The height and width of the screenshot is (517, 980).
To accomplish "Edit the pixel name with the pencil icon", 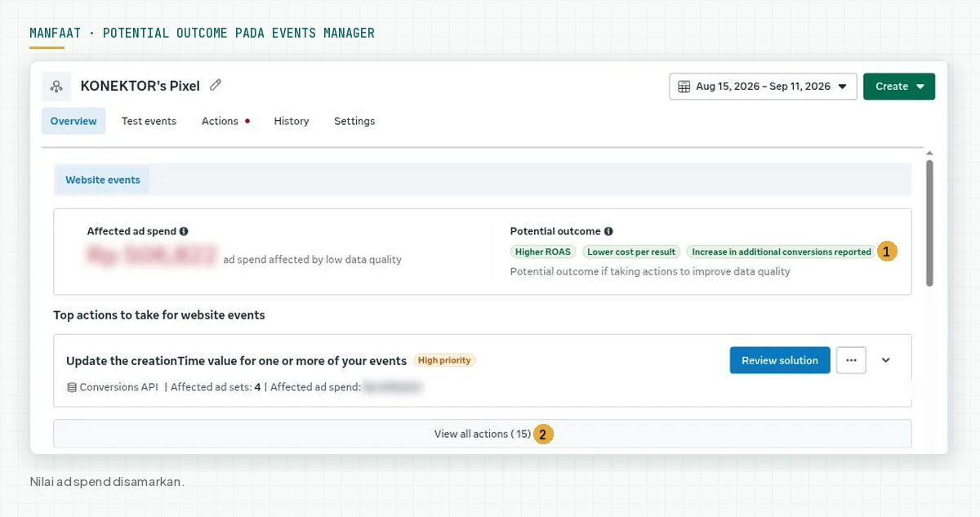I will pos(216,85).
